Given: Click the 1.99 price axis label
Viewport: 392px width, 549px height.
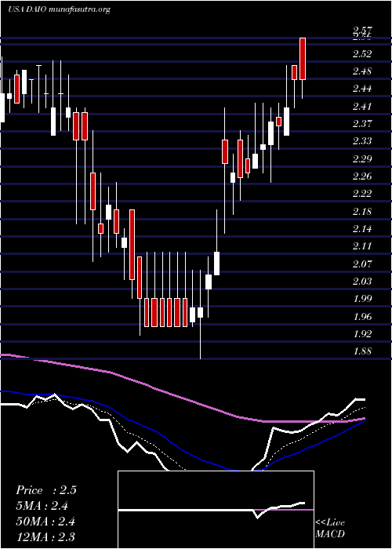Looking at the screenshot, I should point(362,299).
